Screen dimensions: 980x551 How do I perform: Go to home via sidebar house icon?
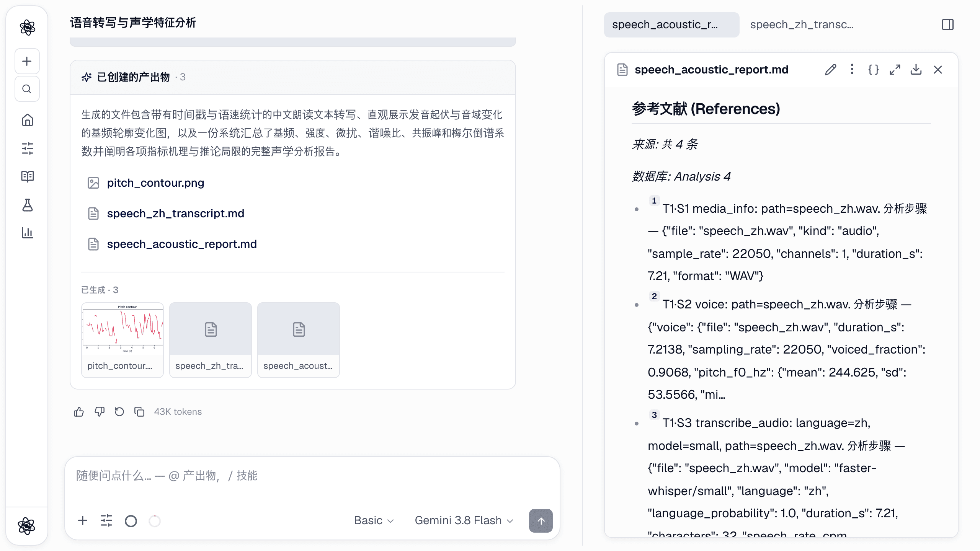27,120
